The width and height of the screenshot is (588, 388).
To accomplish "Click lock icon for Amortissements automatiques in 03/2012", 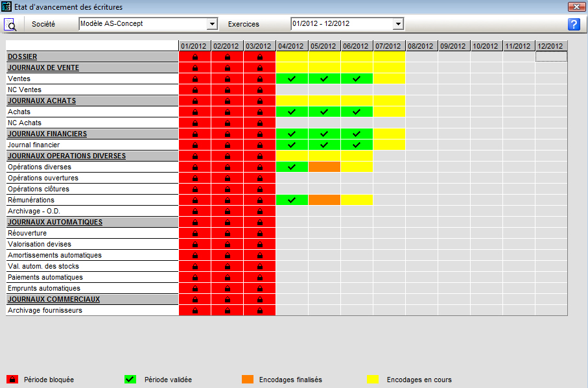I will [260, 256].
